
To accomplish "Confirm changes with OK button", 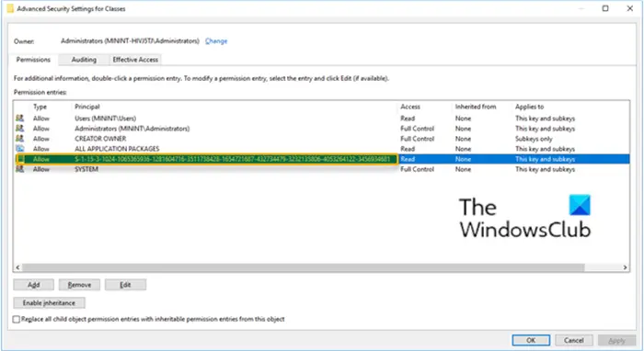I will pos(531,340).
